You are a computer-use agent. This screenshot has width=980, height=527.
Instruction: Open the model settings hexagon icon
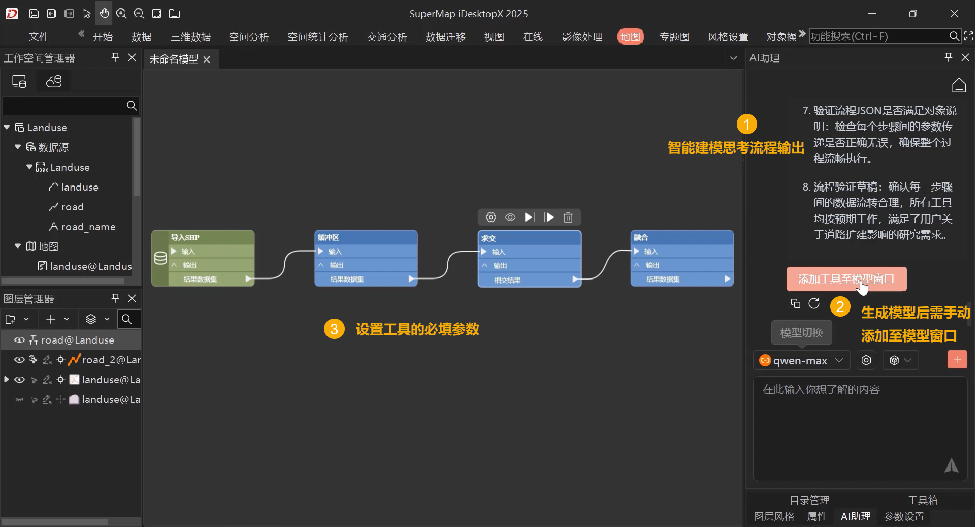coord(866,360)
